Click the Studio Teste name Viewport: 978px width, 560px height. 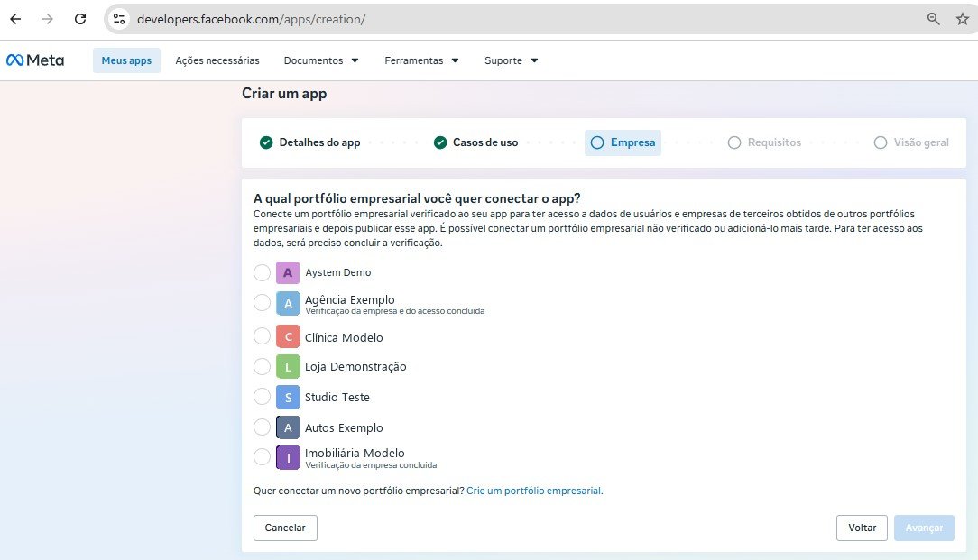(x=337, y=398)
